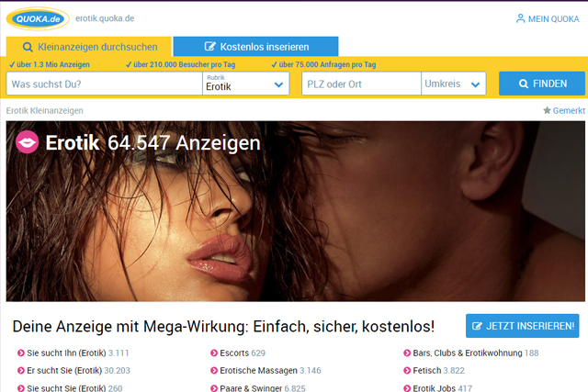This screenshot has height=392, width=588.
Task: Click the arrow icon before Erotik Jobs
Action: point(407,388)
